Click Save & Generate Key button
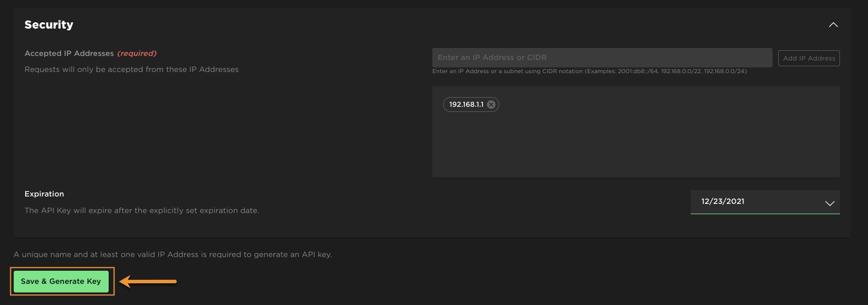This screenshot has width=868, height=305. [x=61, y=281]
